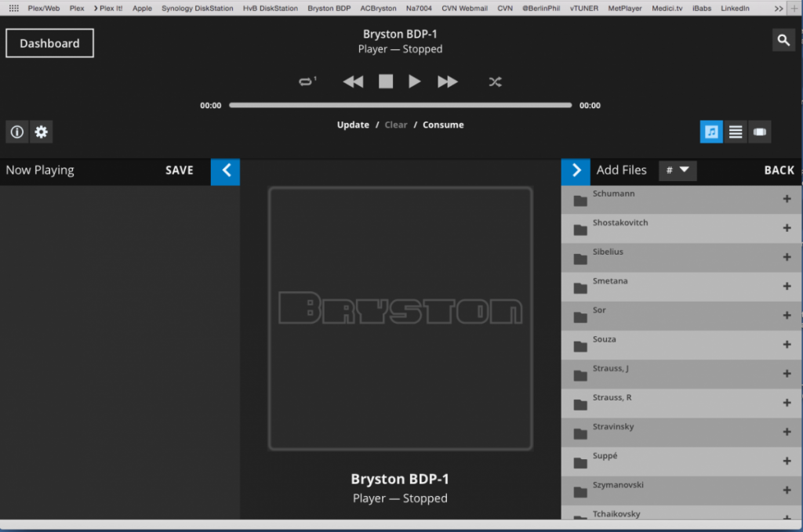Add the Sor folder to the queue
The height and width of the screenshot is (532, 803).
click(x=787, y=316)
